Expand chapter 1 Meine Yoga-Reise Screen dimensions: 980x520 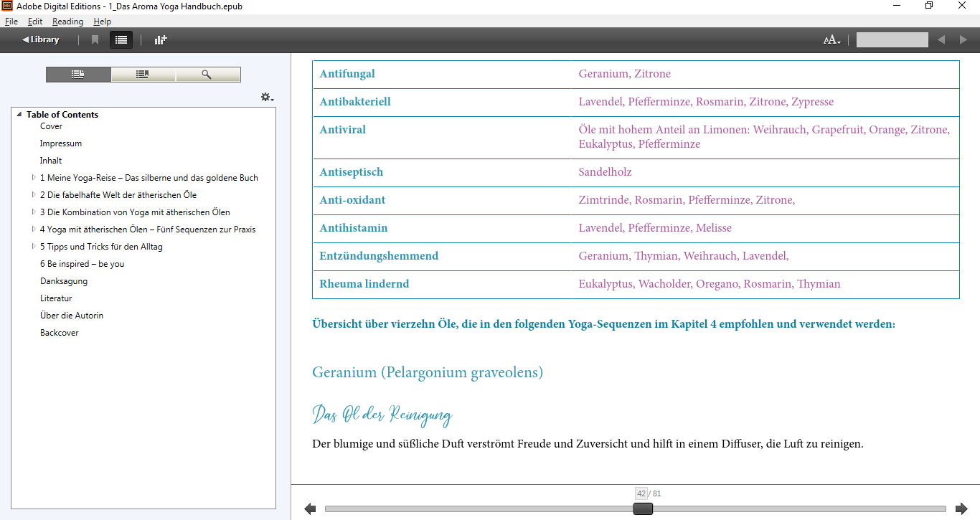pyautogui.click(x=33, y=177)
